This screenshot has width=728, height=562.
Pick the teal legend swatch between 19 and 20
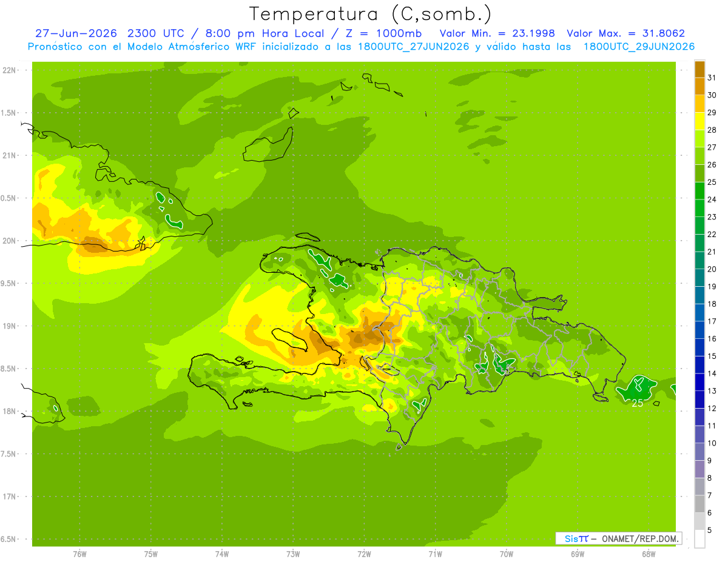coord(699,278)
